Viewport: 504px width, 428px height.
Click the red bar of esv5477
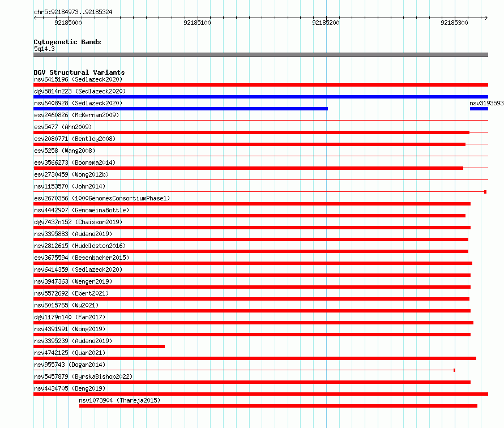point(251,132)
